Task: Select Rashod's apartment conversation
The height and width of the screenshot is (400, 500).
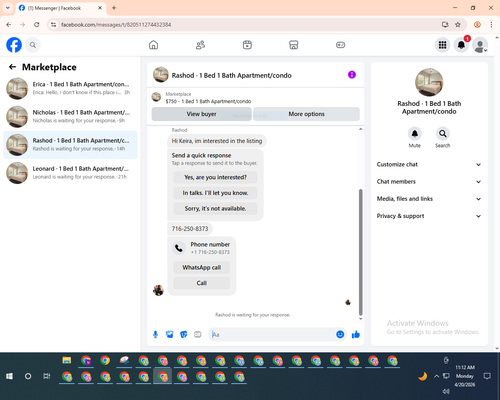Action: (x=70, y=145)
